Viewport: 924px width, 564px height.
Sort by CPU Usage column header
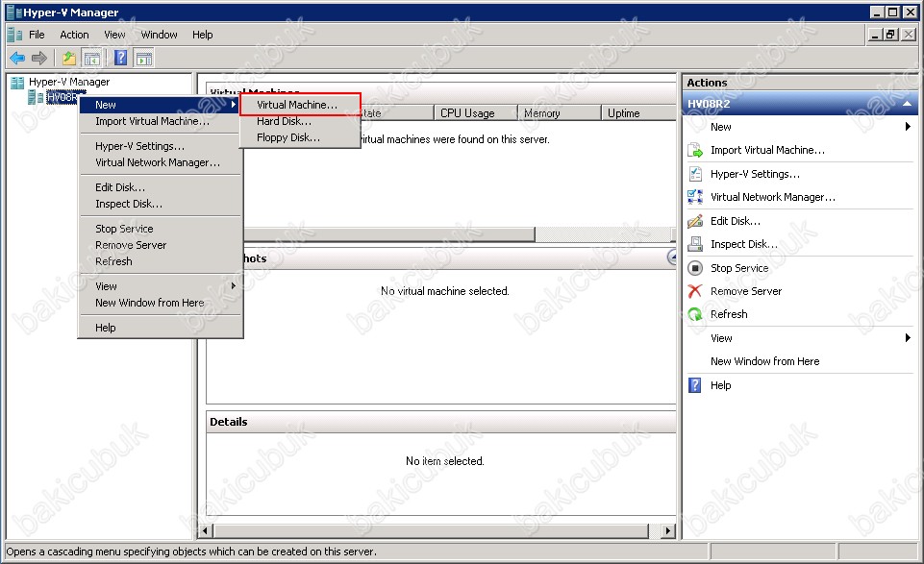pyautogui.click(x=475, y=113)
